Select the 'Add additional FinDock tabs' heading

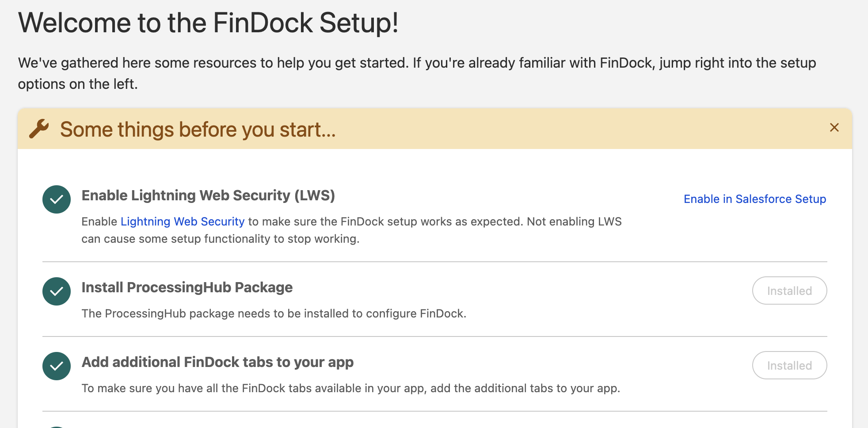217,362
